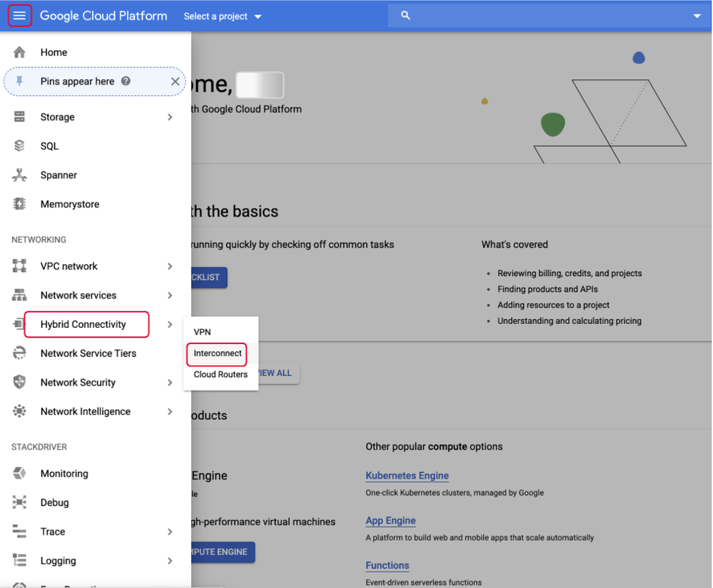Dismiss the Pins appear here hint
Image resolution: width=713 pixels, height=588 pixels.
point(175,82)
